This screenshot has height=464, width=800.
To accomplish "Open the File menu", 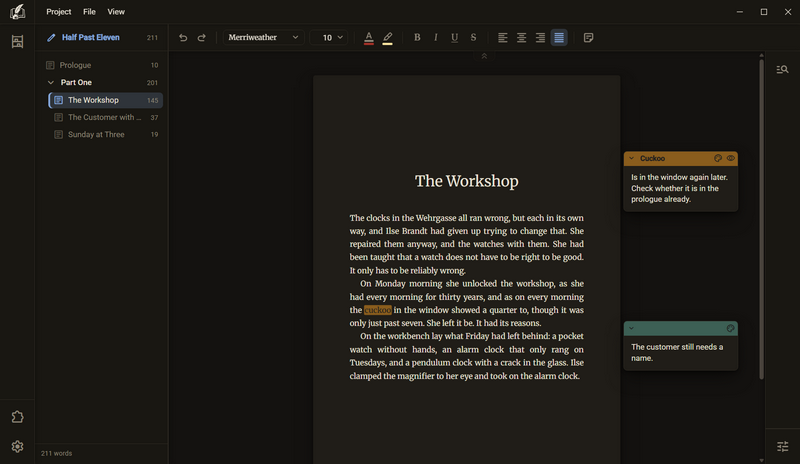I will [x=89, y=12].
